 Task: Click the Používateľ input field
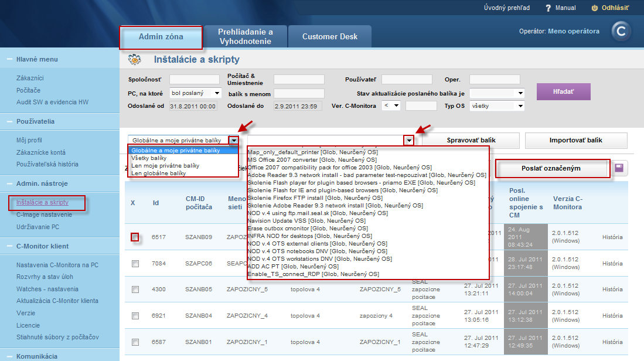[407, 79]
